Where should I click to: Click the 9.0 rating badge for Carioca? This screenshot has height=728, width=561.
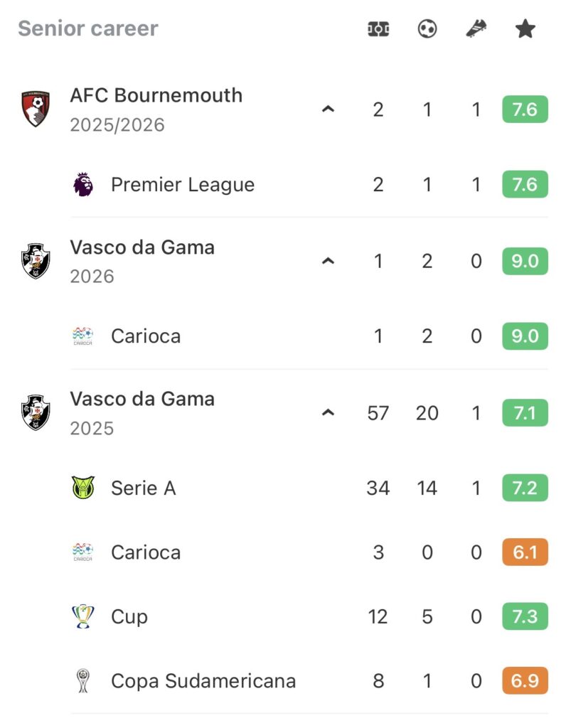click(525, 336)
